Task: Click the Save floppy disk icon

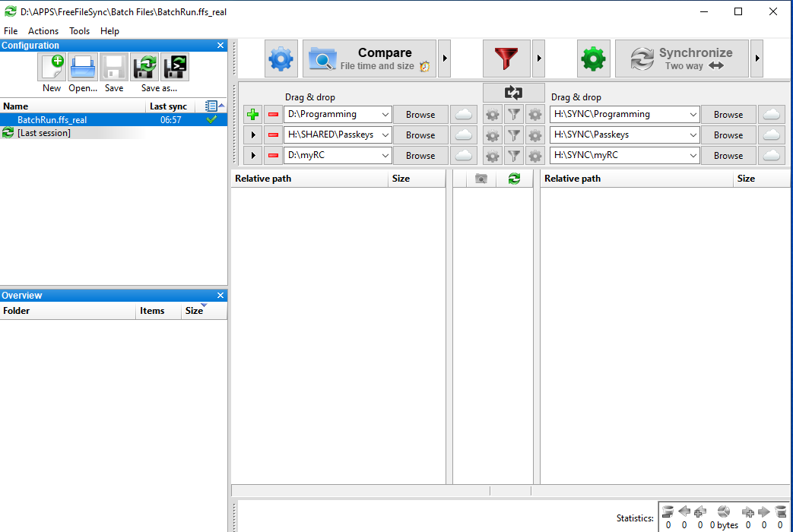Action: (114, 67)
